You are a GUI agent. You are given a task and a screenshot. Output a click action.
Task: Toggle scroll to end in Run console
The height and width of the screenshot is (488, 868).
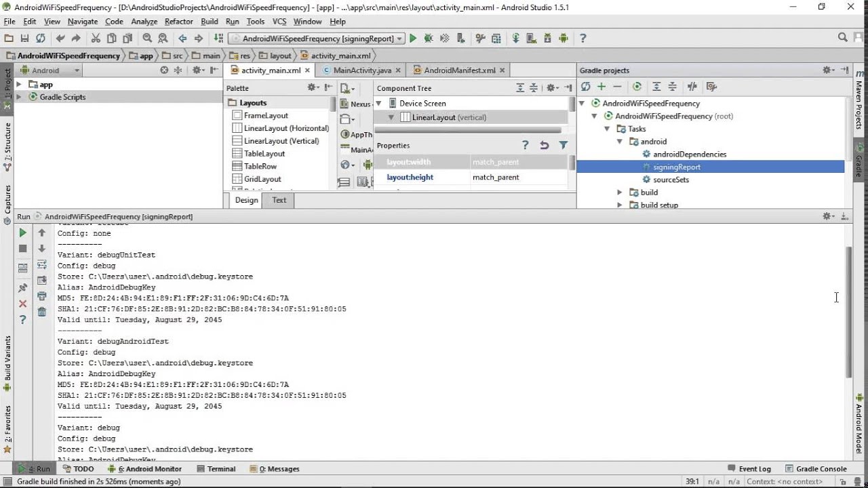(x=41, y=280)
